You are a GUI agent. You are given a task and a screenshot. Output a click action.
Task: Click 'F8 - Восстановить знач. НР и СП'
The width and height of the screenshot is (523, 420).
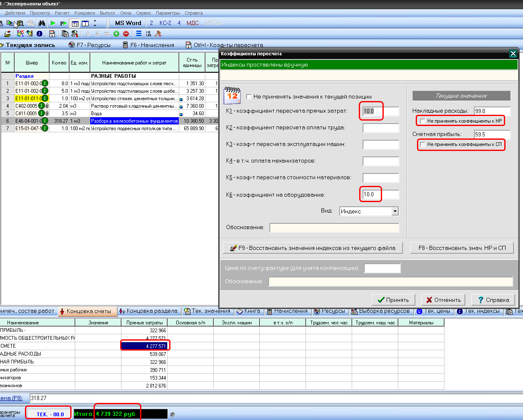tap(462, 248)
